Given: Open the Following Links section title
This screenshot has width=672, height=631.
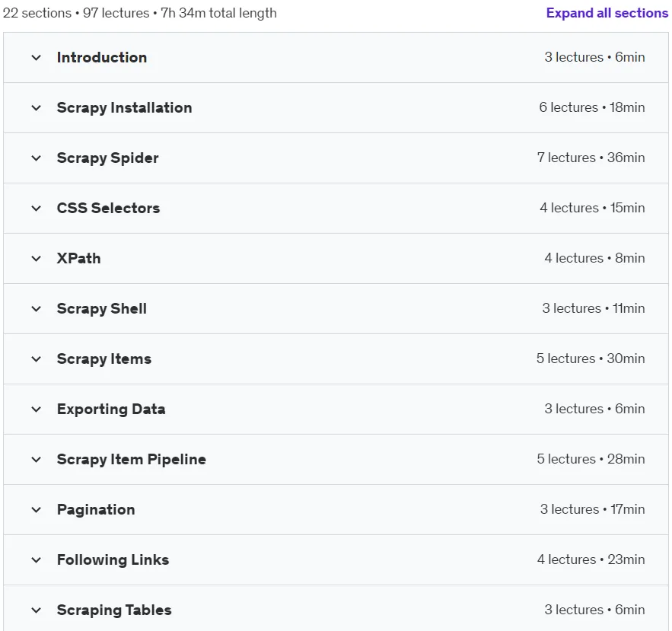Looking at the screenshot, I should coord(113,560).
